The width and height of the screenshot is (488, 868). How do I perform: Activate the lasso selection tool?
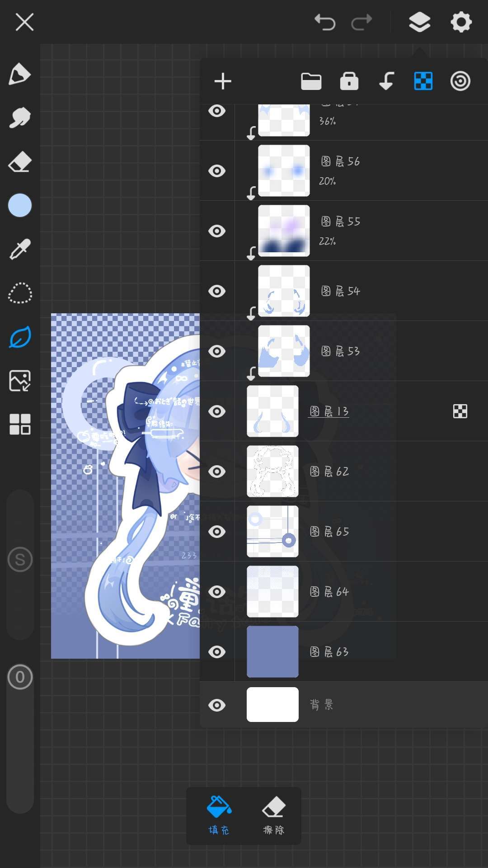click(x=20, y=293)
